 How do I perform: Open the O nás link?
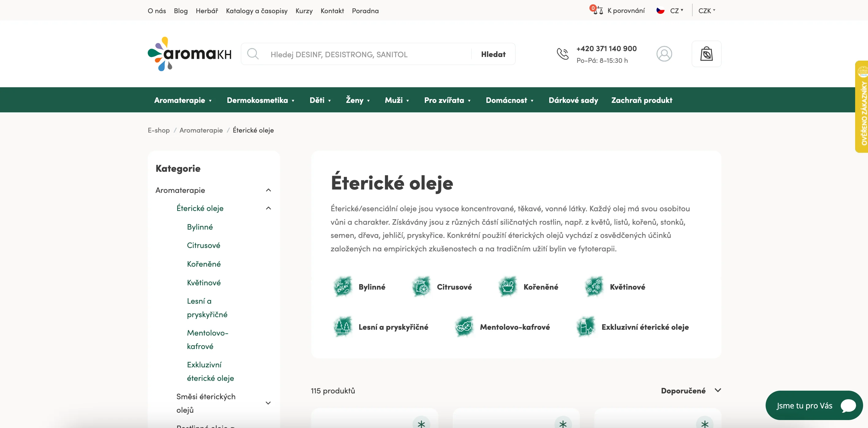157,11
